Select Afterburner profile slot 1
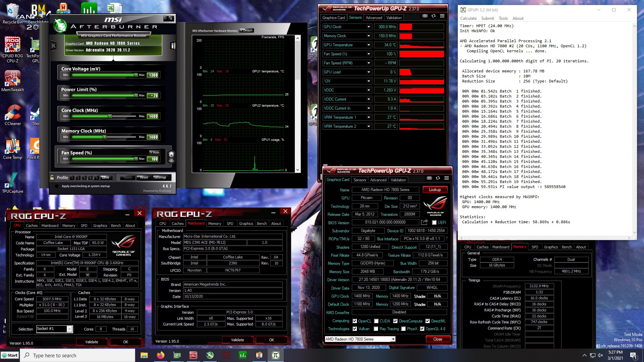The image size is (644, 362). point(71,178)
